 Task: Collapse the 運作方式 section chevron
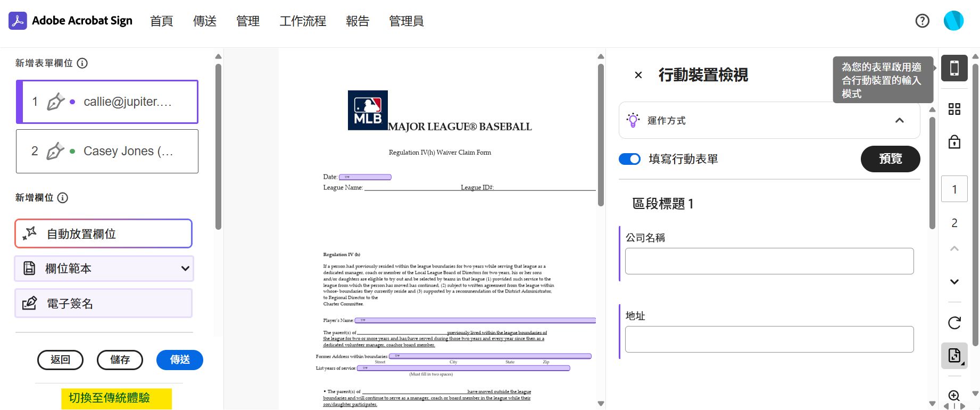click(x=900, y=120)
